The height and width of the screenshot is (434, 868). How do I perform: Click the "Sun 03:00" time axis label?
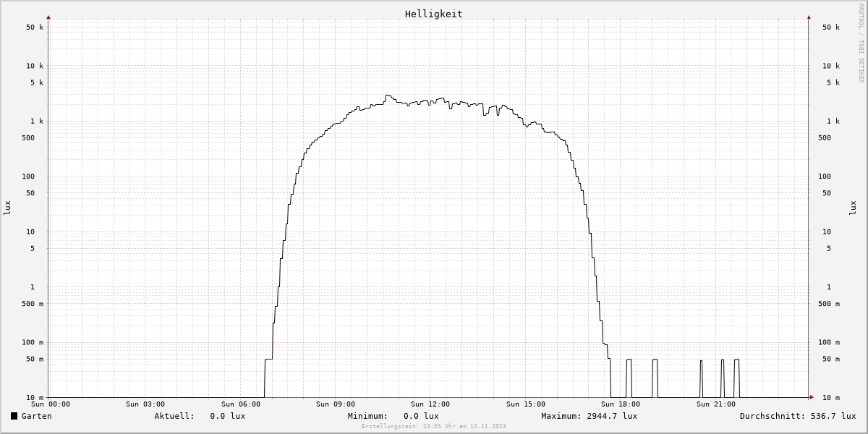(x=145, y=404)
